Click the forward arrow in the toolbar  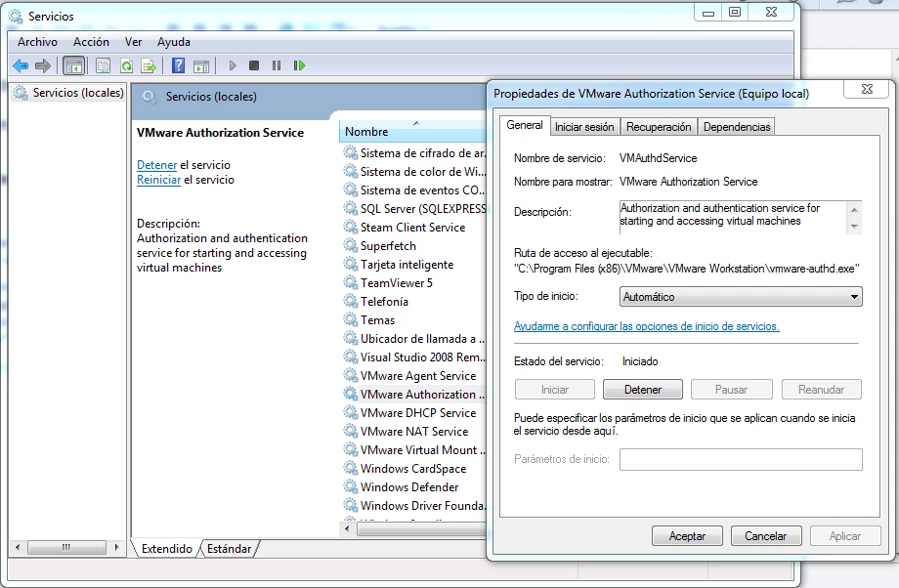43,65
